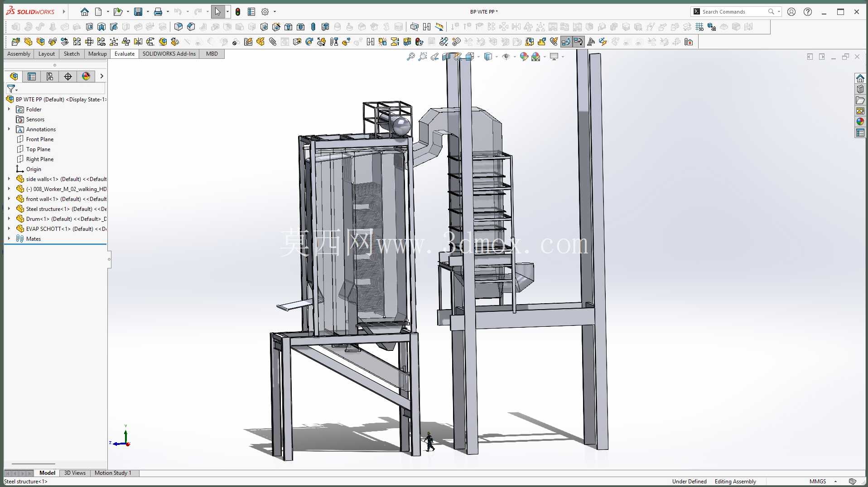Open the Hide/Show Items dropdown
The height and width of the screenshot is (487, 868).
click(515, 57)
